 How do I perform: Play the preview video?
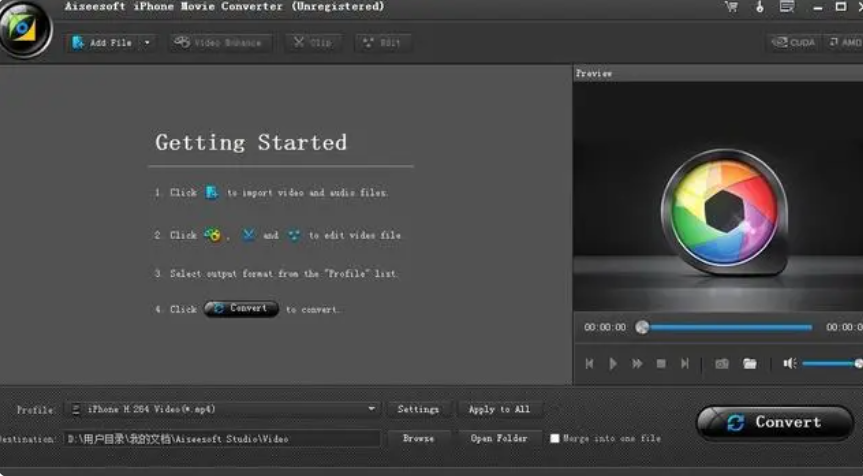coord(613,363)
